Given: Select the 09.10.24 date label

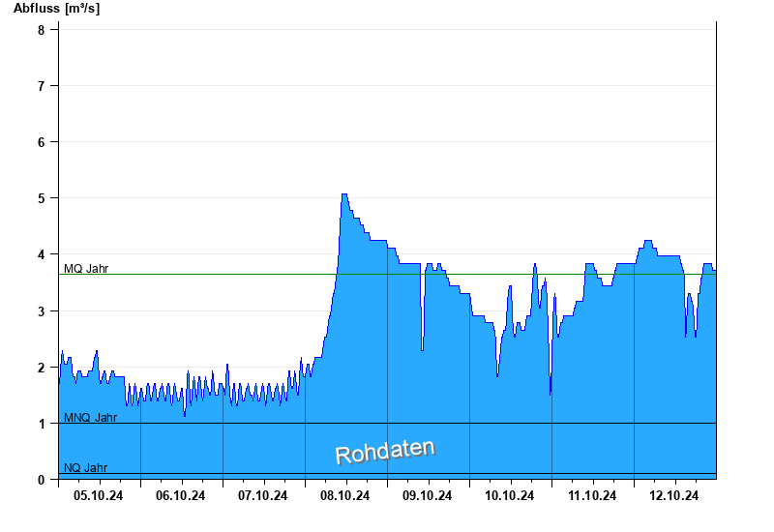Looking at the screenshot, I should tap(427, 495).
